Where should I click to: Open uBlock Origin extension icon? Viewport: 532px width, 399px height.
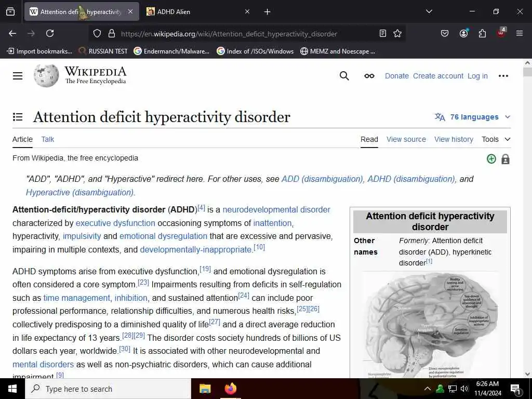501,33
